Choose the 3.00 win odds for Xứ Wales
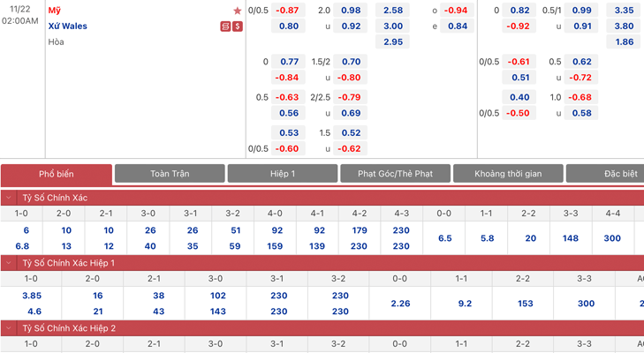The image size is (644, 353). [x=392, y=26]
